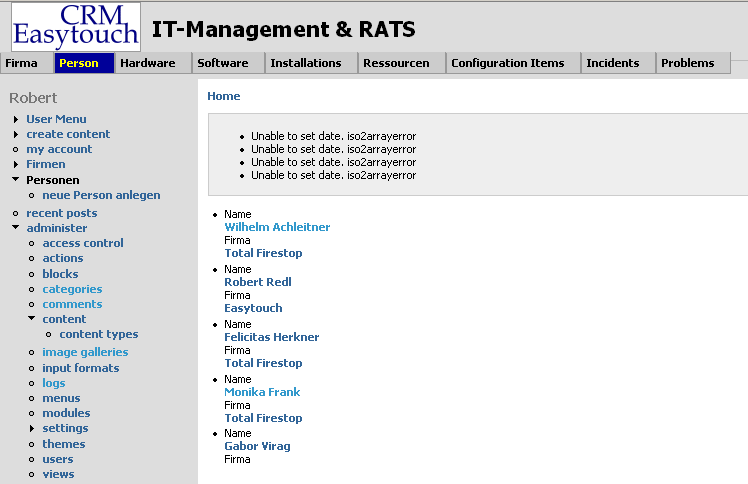
Task: Expand the settings submenu
Action: (32, 429)
